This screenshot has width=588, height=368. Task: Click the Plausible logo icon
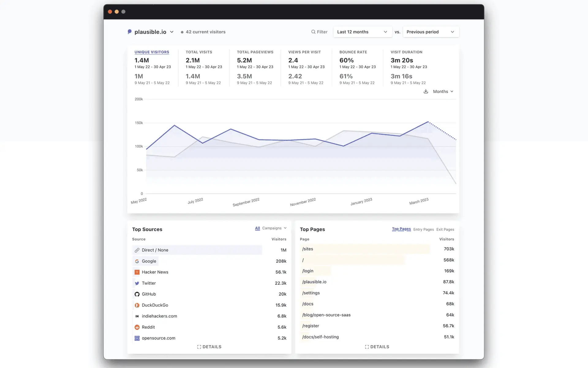click(130, 32)
